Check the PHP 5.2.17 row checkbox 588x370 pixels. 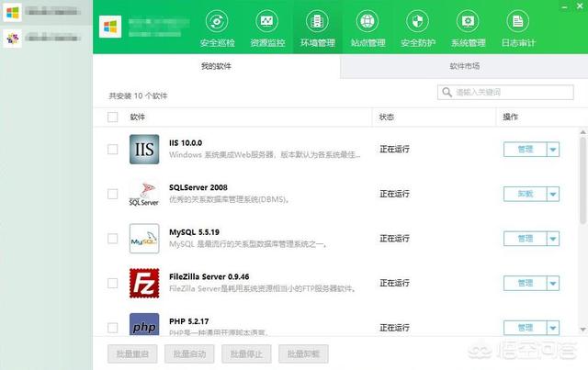pyautogui.click(x=112, y=328)
